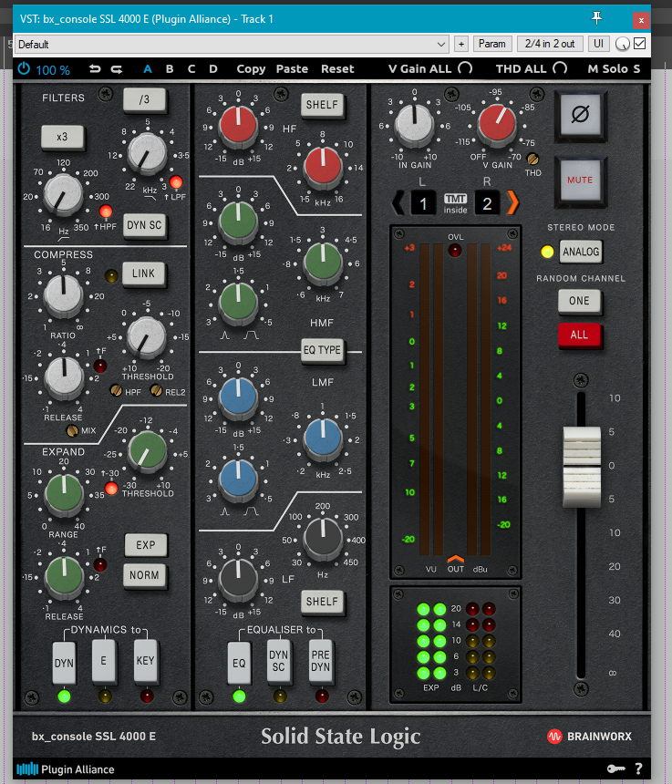Toggle the LF SHELF button
The width and height of the screenshot is (672, 784).
point(322,601)
